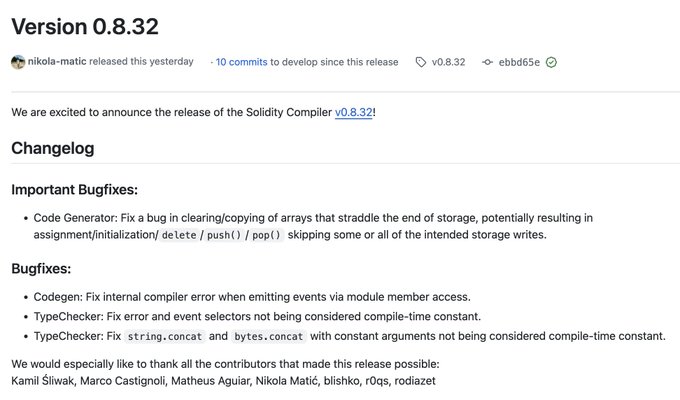Click the Changelog heading
The height and width of the screenshot is (400, 680).
[x=53, y=149]
